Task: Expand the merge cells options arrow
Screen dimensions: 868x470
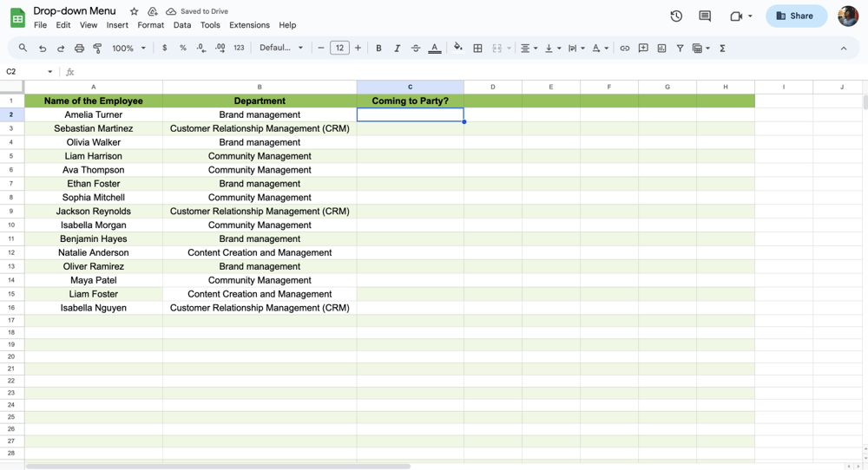Action: (509, 48)
